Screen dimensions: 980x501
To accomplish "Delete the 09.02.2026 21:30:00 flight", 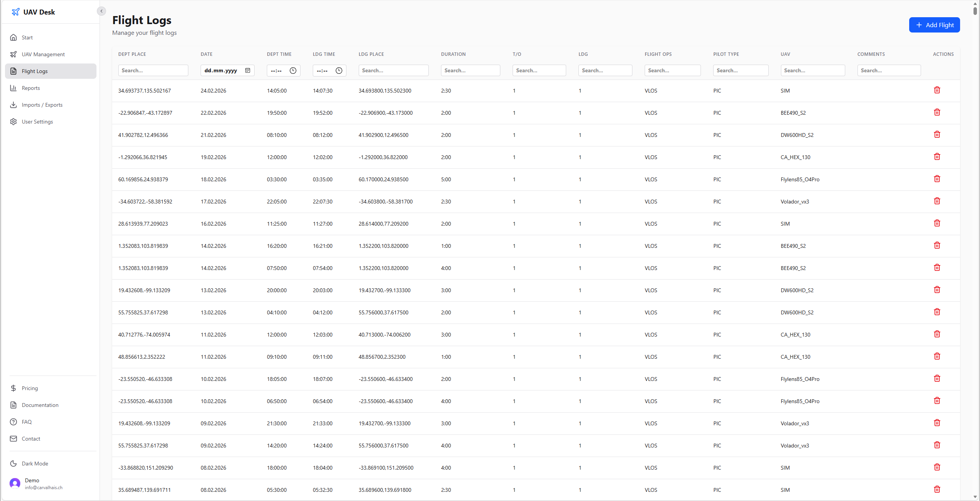I will point(937,423).
